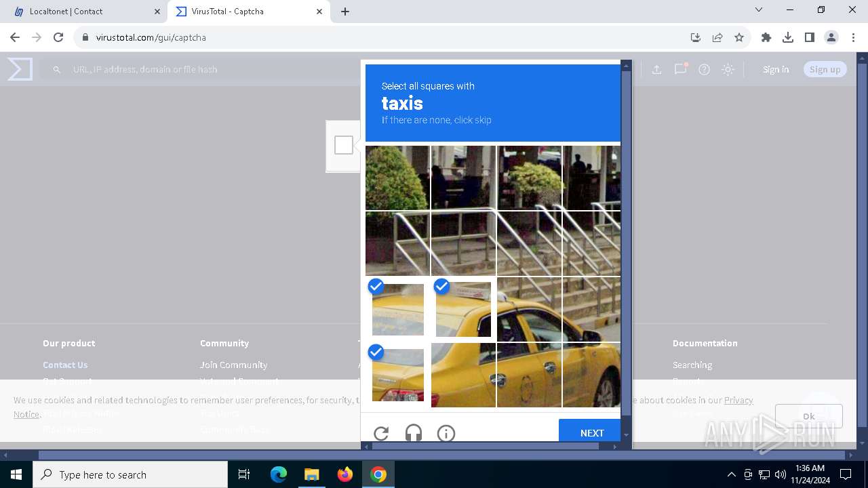The image size is (868, 488).
Task: Select the top-left green bush tile
Action: (397, 178)
